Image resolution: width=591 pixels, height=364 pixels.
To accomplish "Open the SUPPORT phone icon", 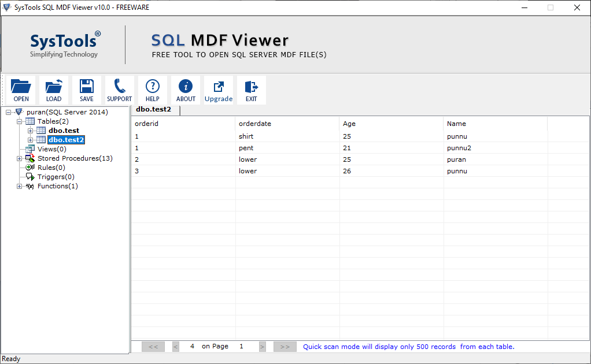I will pyautogui.click(x=120, y=86).
